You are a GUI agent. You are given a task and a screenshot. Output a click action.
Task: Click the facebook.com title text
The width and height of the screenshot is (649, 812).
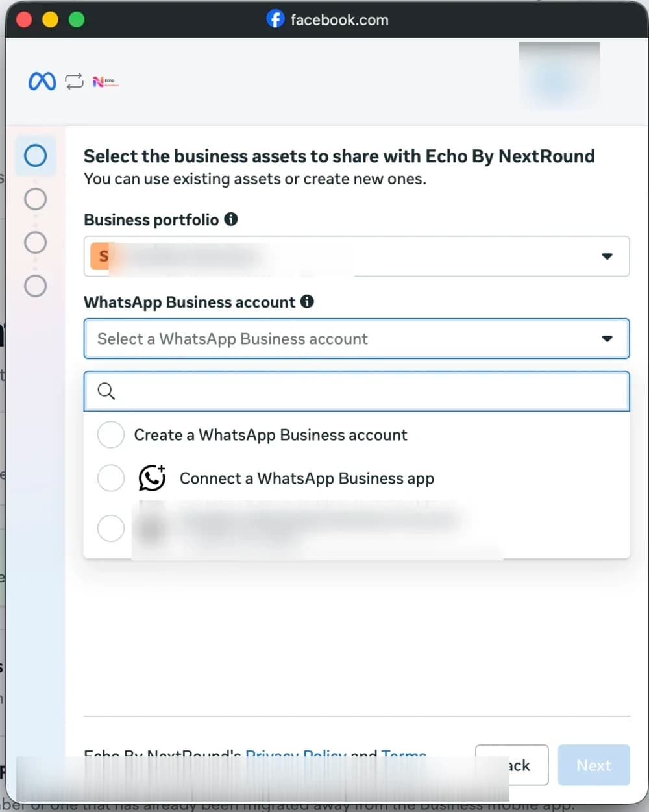[339, 19]
